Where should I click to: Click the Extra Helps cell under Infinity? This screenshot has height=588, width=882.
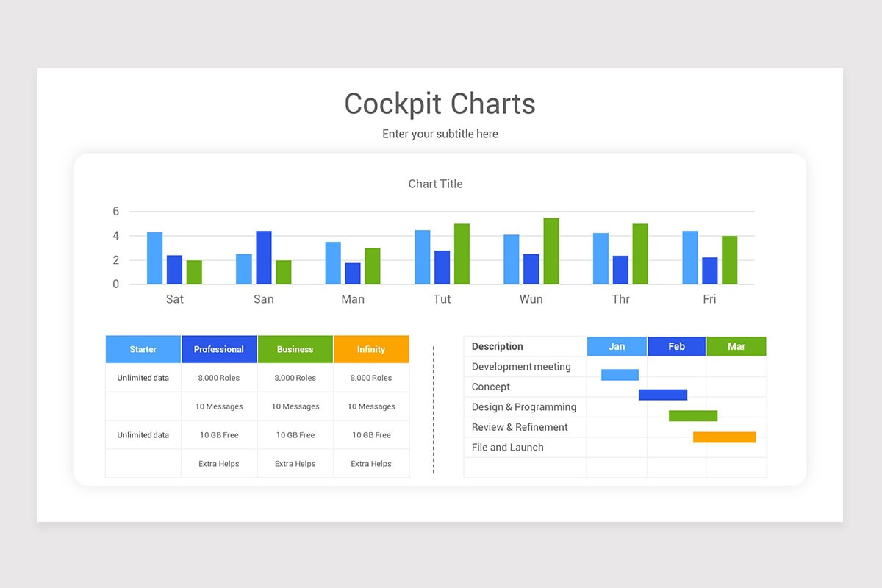(x=371, y=463)
